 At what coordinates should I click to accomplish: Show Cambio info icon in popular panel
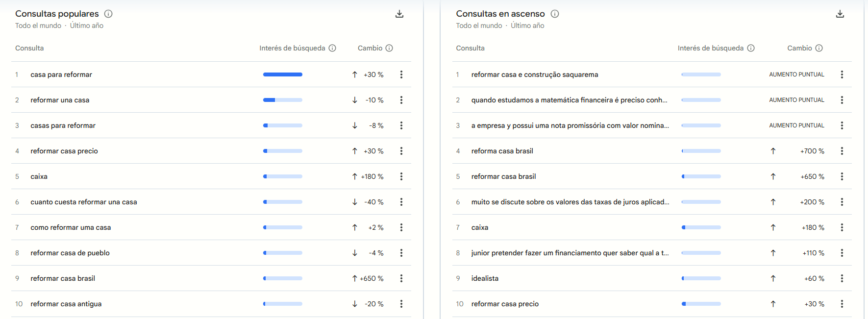(x=389, y=48)
